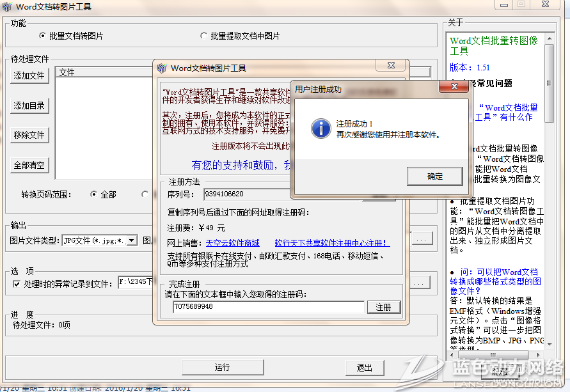Open 软行天下共享软件注册中心注册 link

click(332, 243)
